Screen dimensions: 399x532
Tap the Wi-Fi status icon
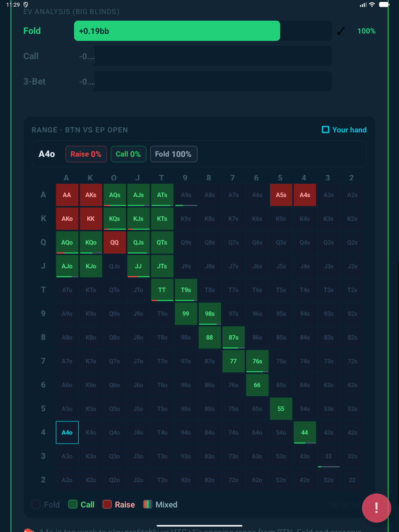pos(372,5)
